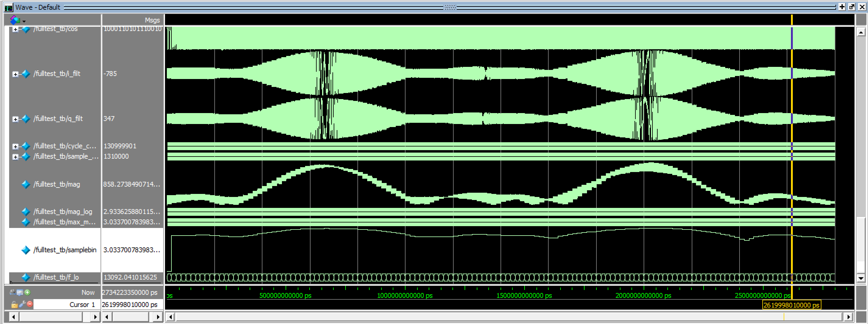The image size is (868, 324).
Task: Expand the /fulltest_tb/i_filt signal
Action: tap(15, 74)
